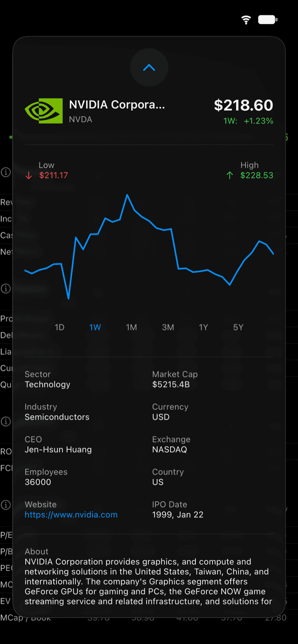Screen dimensions: 298x644
Task: Click the Country value US
Action: point(158,482)
